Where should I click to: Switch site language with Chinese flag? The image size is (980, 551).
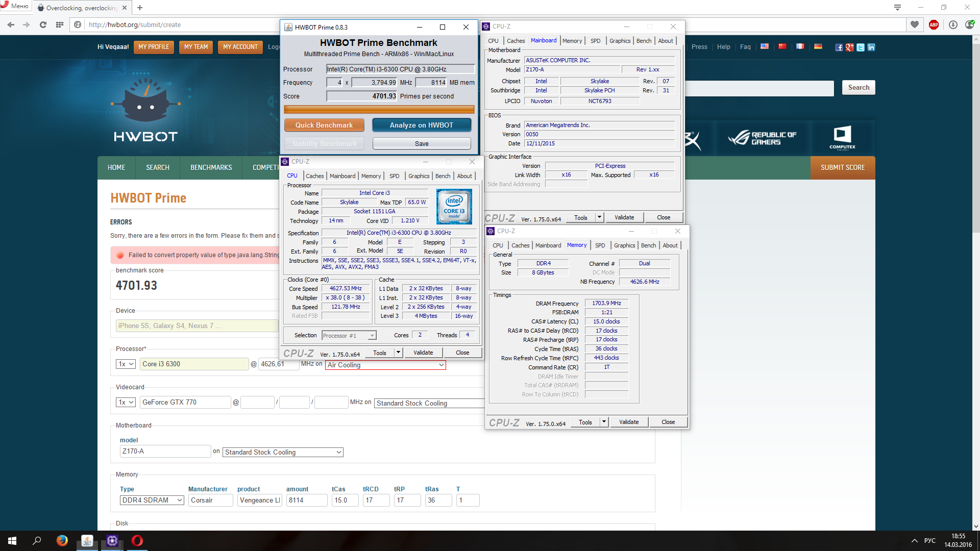click(782, 46)
